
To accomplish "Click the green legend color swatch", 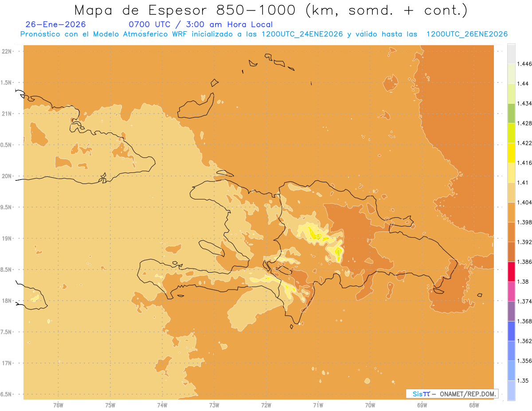I will [511, 113].
